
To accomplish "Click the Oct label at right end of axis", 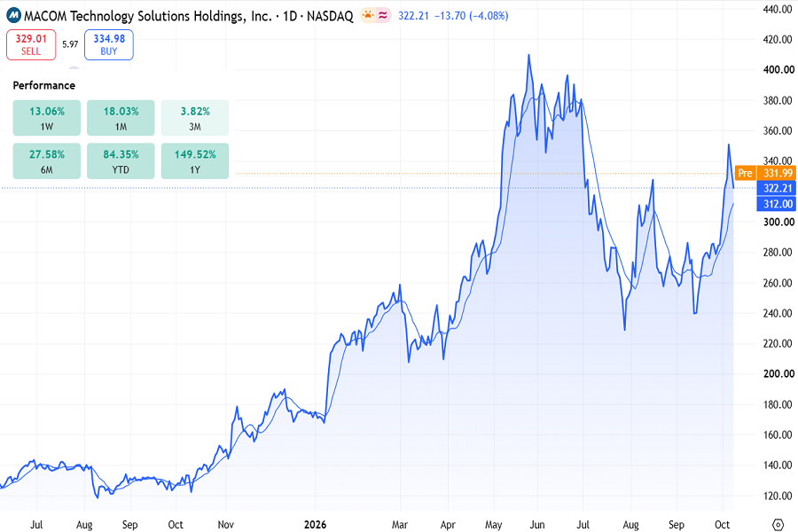I will pyautogui.click(x=722, y=524).
